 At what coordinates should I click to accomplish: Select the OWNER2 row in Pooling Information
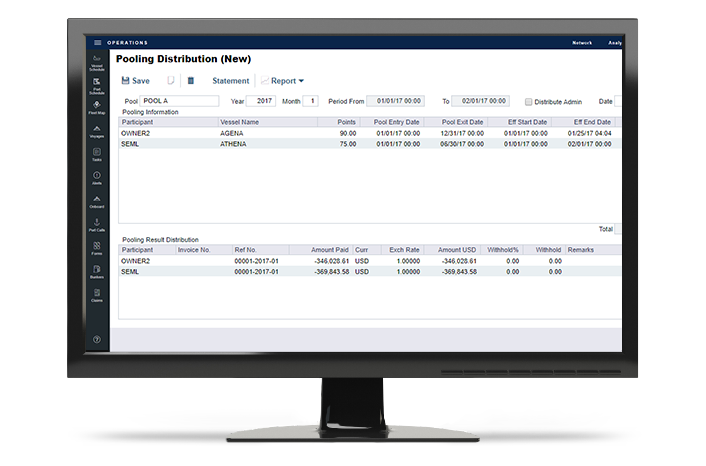(370, 133)
